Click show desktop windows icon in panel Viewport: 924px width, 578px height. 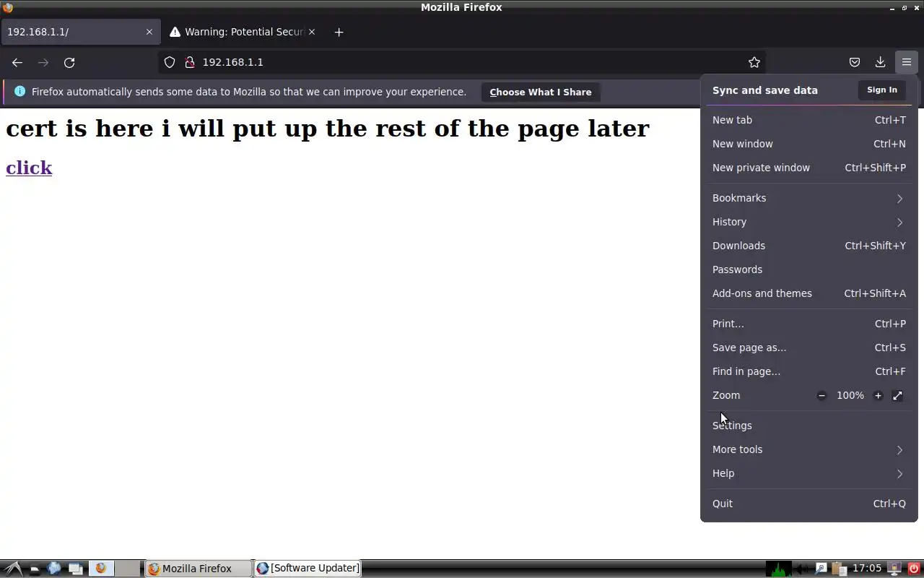point(75,569)
